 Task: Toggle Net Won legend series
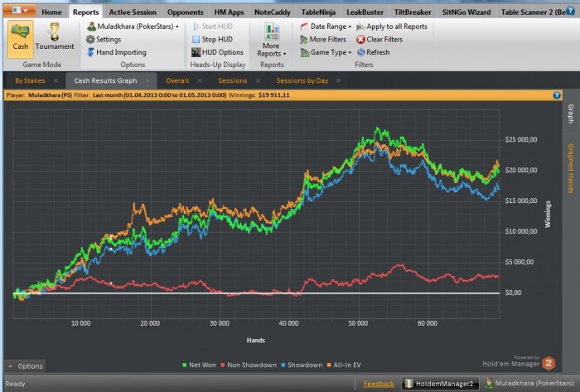(x=199, y=365)
